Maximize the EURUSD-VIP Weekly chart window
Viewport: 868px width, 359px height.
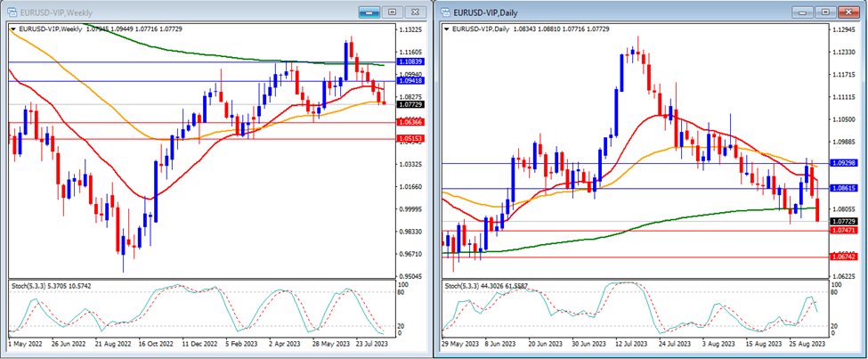pos(392,12)
